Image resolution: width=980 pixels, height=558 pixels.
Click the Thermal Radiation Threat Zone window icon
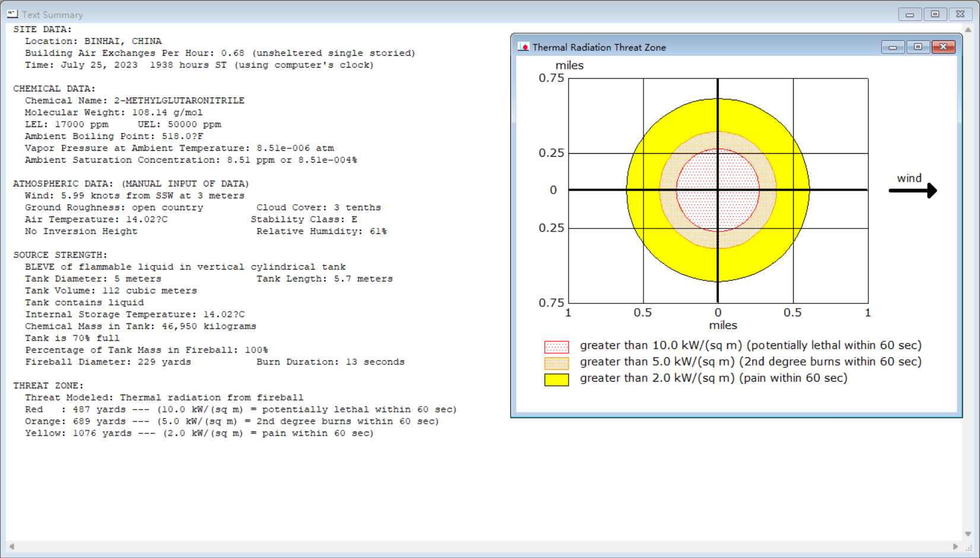523,47
